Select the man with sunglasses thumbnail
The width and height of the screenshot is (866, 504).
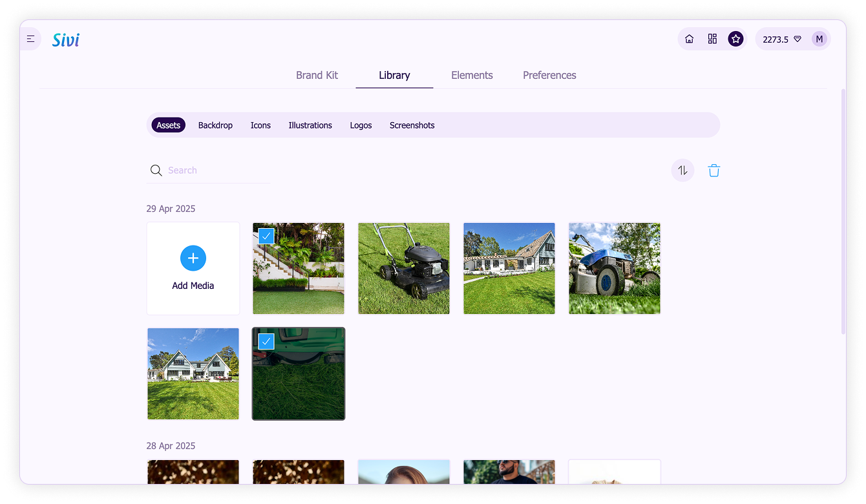point(509,472)
